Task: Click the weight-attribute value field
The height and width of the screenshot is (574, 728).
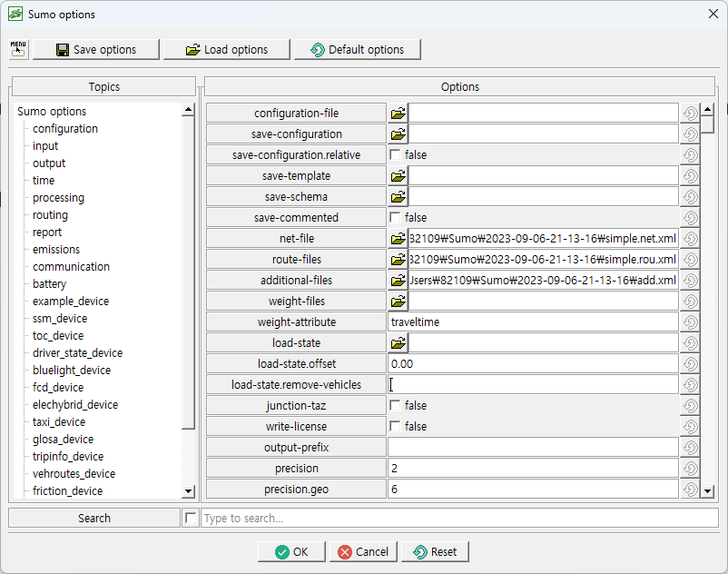Action: 533,322
